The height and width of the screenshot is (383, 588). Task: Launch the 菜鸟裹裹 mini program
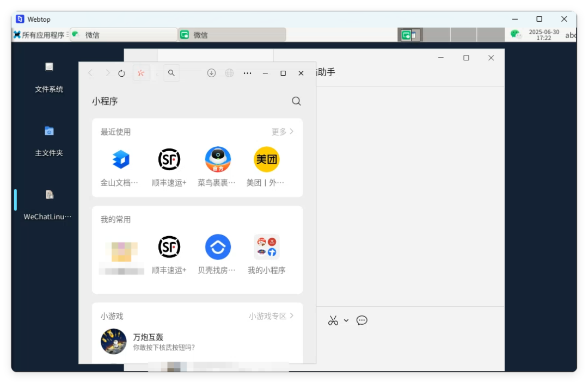pos(217,167)
